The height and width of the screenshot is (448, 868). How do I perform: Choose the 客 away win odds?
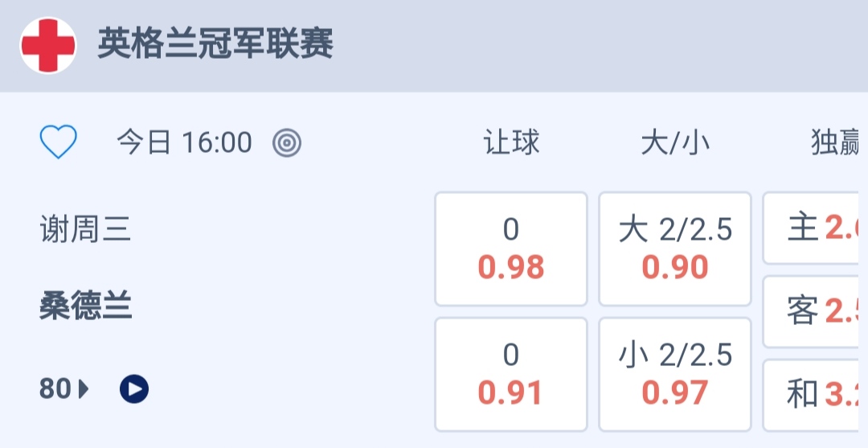click(816, 311)
